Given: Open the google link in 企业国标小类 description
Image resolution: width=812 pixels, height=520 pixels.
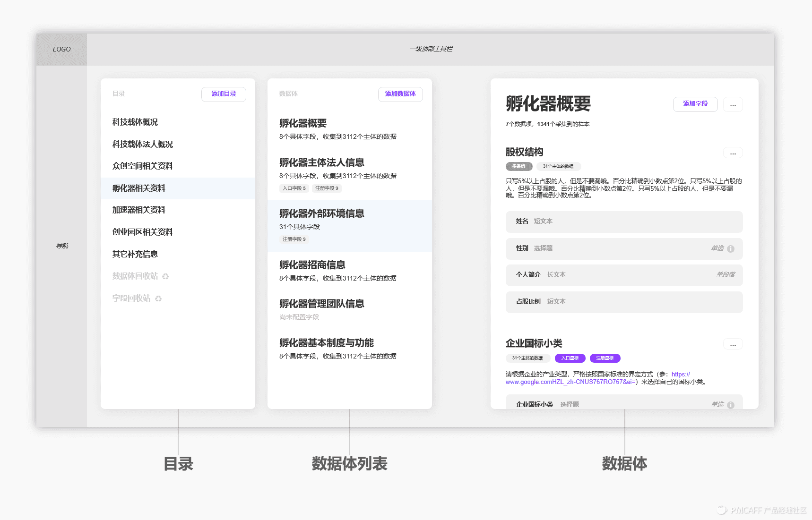Looking at the screenshot, I should tap(571, 382).
